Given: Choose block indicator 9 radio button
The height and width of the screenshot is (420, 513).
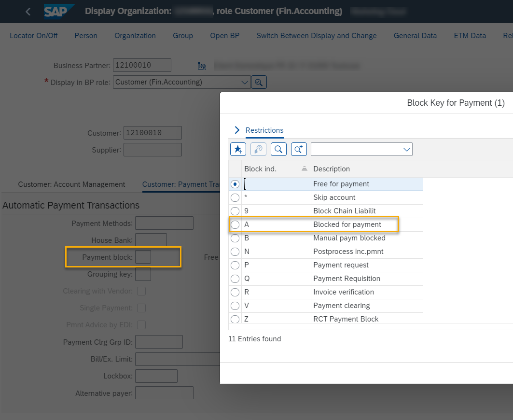Looking at the screenshot, I should pos(235,211).
